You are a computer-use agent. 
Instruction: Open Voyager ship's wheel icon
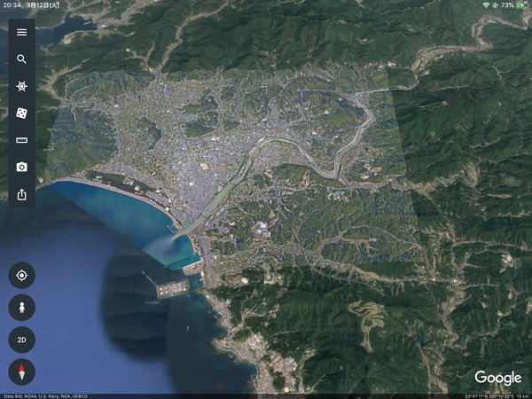[x=21, y=86]
